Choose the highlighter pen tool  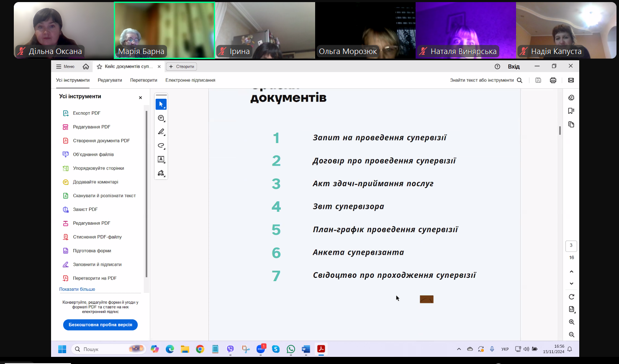[x=161, y=132]
